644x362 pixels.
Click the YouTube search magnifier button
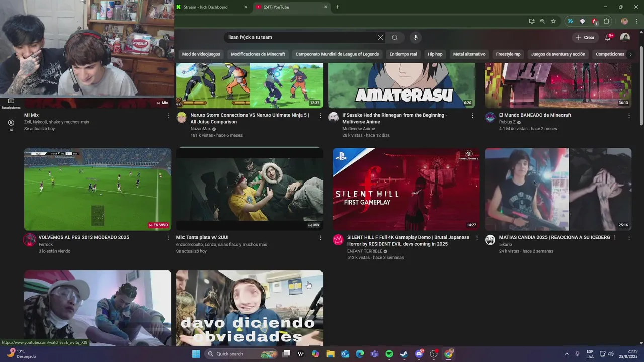pyautogui.click(x=395, y=37)
